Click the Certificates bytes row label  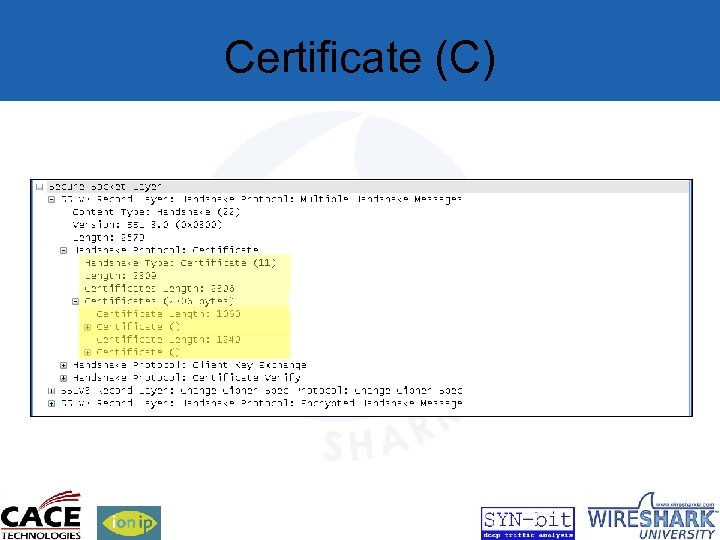(x=159, y=301)
